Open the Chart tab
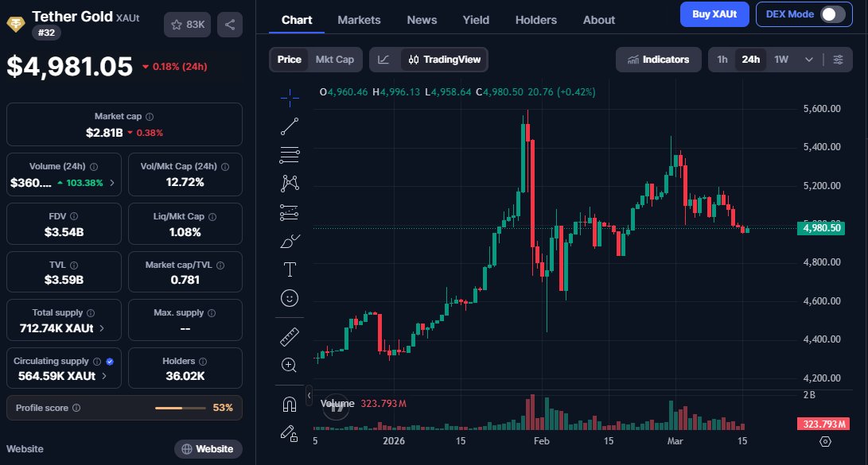This screenshot has height=465, width=868. point(297,20)
